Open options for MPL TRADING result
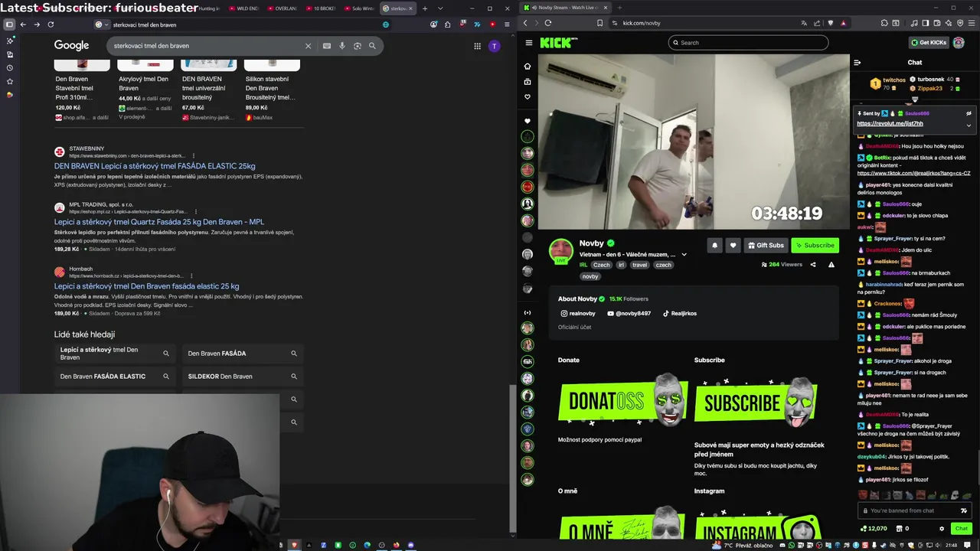 (x=195, y=211)
